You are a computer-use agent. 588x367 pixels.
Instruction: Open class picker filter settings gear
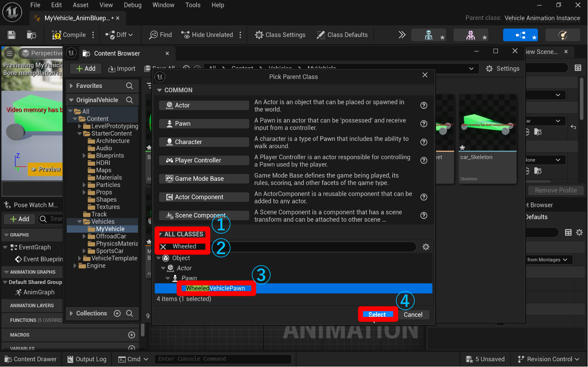coord(426,247)
